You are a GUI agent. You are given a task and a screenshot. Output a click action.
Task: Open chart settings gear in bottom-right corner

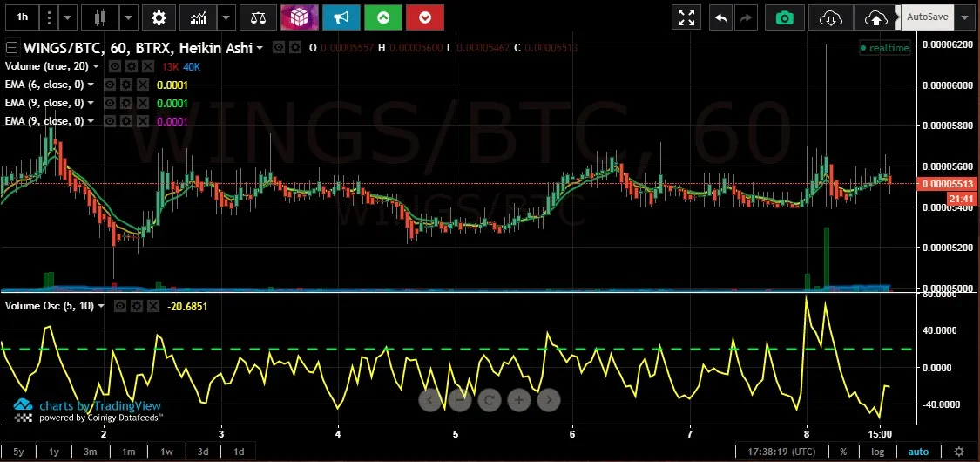(959, 452)
